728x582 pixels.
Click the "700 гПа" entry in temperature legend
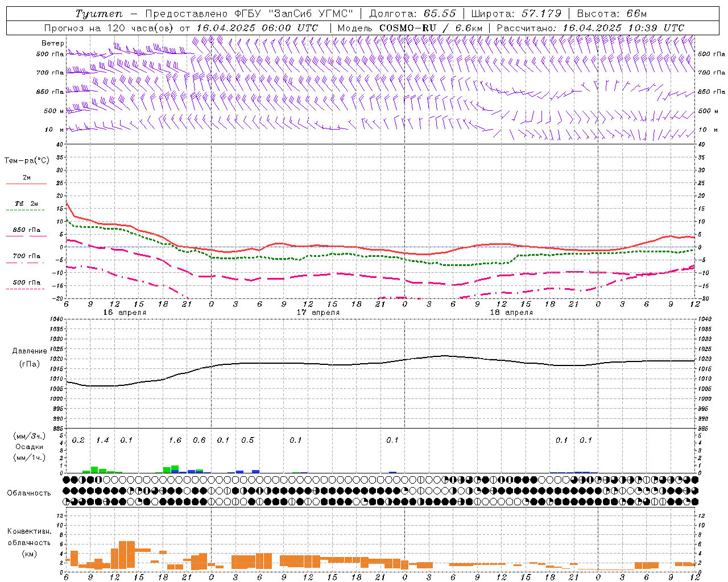(x=27, y=256)
